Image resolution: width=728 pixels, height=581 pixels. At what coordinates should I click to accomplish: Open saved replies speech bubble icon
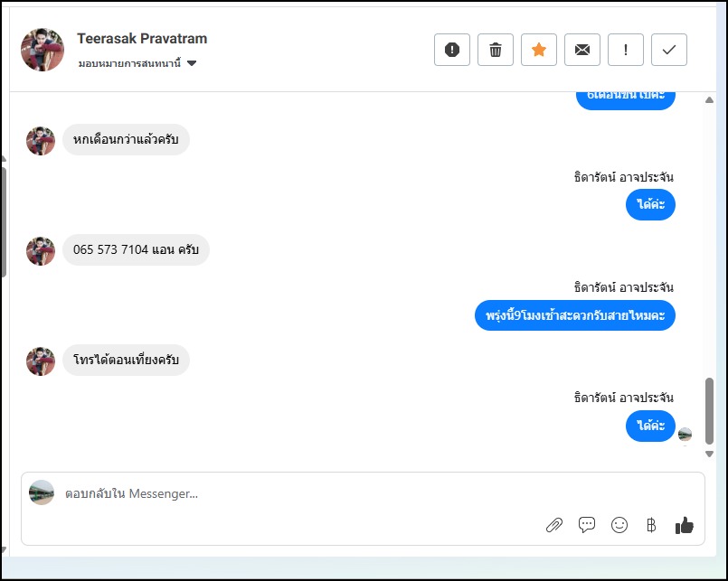587,525
